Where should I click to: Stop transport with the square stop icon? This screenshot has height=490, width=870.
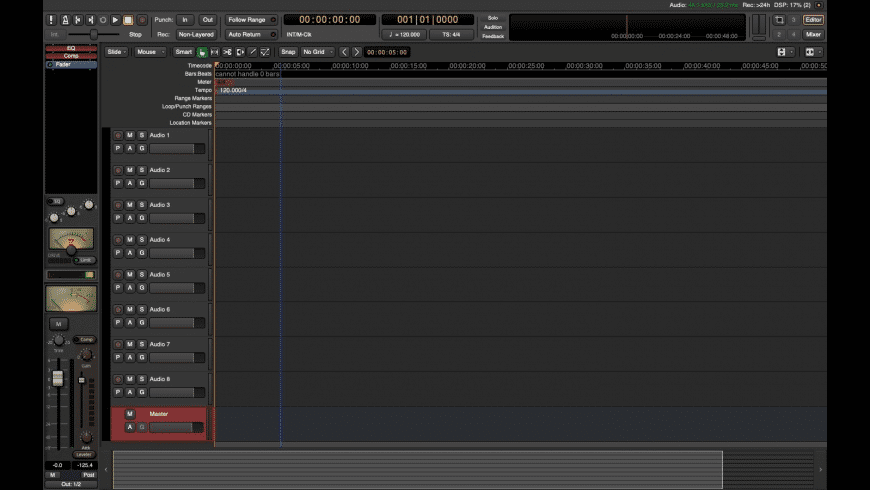[128, 20]
